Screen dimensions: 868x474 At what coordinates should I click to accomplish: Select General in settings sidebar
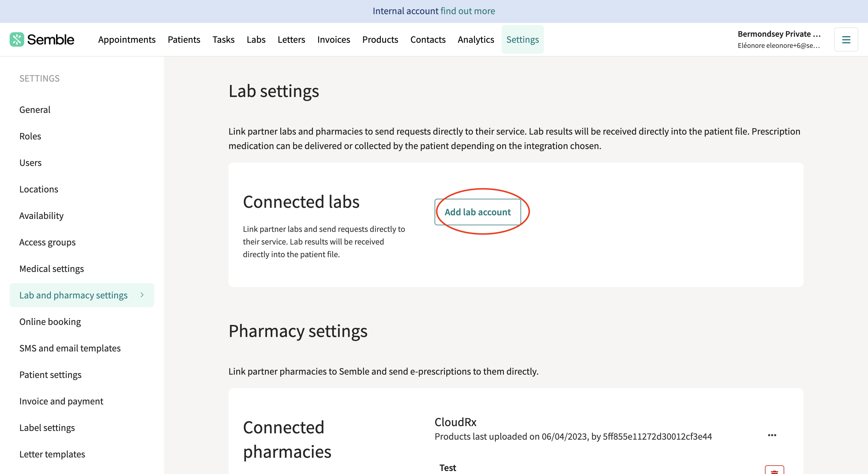pos(35,109)
